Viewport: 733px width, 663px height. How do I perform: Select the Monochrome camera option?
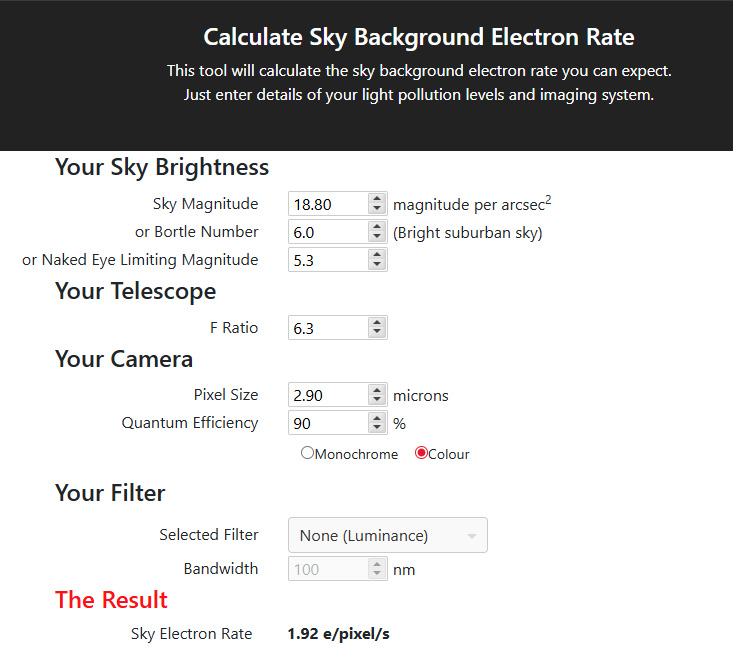[308, 453]
